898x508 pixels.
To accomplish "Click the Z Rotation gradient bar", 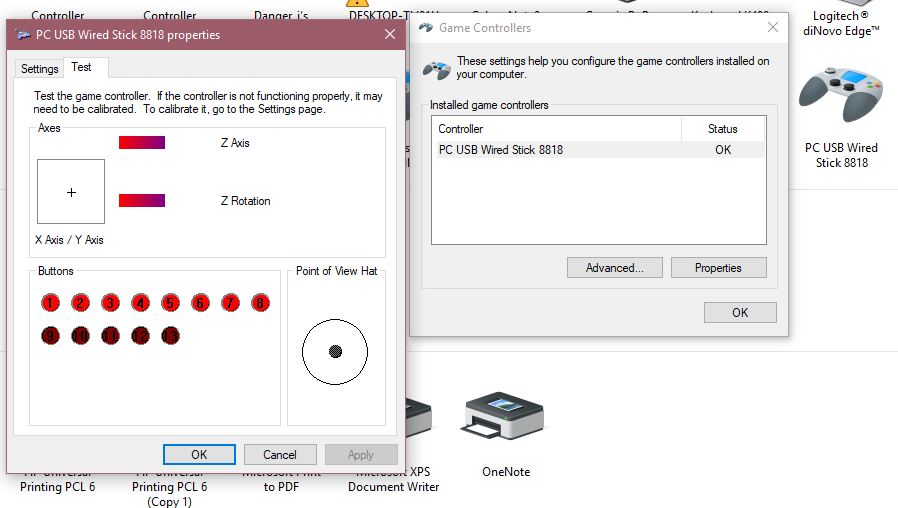I will (142, 200).
